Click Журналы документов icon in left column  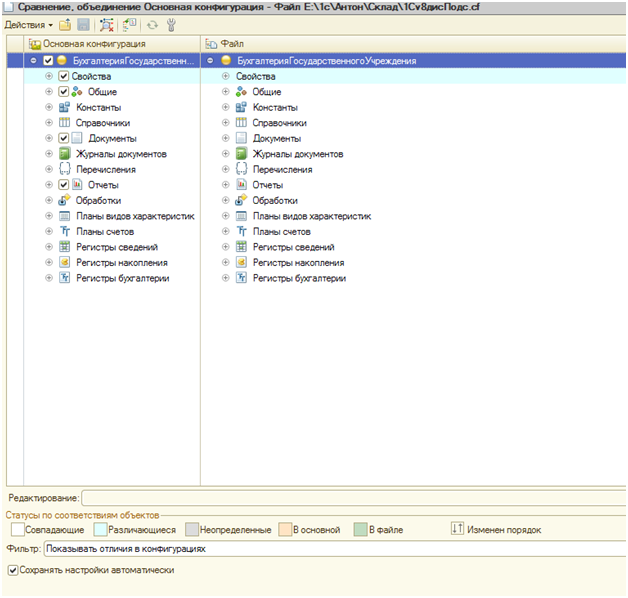coord(64,154)
